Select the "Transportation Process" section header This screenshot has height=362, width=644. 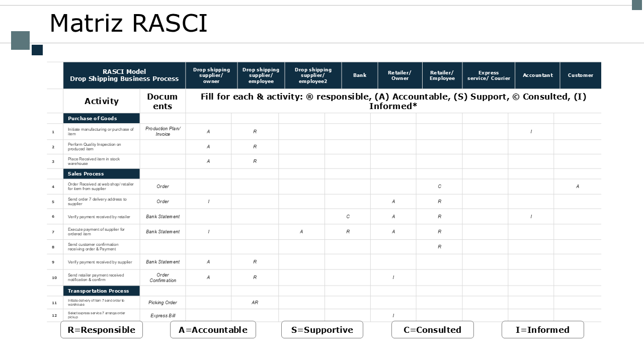click(102, 291)
